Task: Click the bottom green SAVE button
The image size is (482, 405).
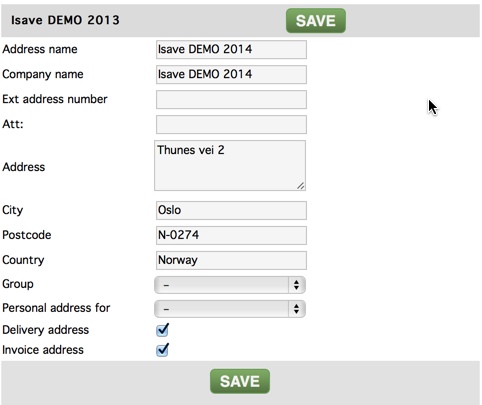Action: (240, 381)
